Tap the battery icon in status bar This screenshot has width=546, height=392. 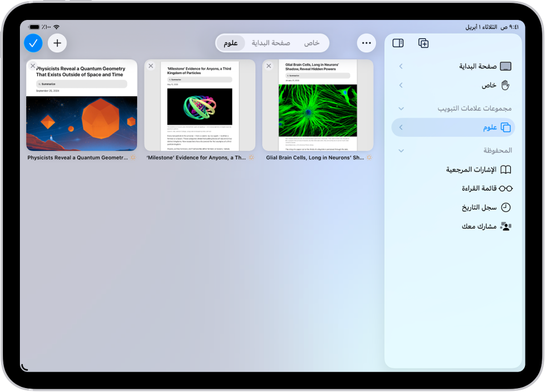coord(34,27)
